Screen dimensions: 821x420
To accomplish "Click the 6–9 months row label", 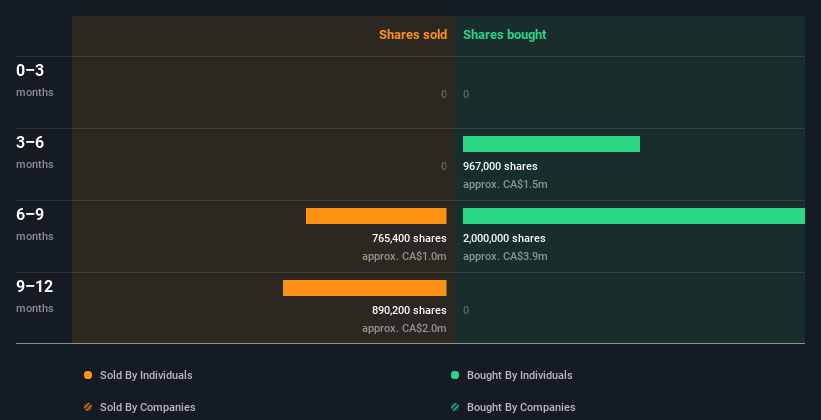I will coord(35,224).
